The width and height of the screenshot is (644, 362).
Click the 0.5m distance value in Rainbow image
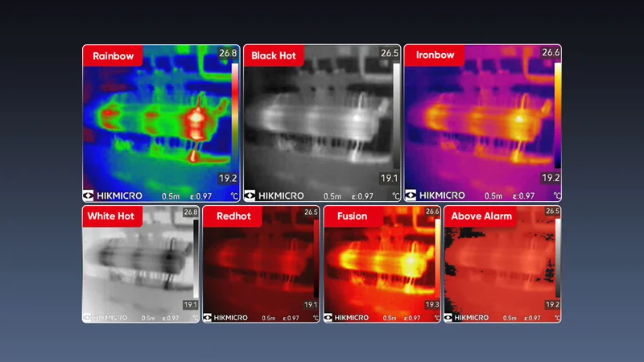pos(171,196)
